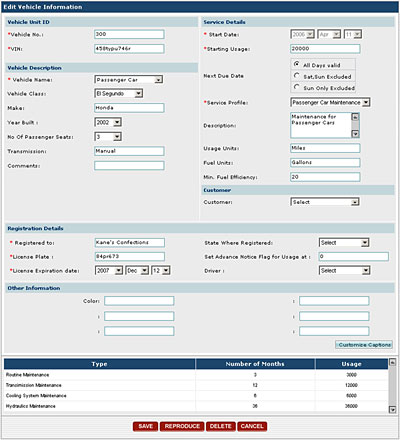The image size is (400, 440).
Task: Select the Hydraulics Maintenance row
Action: 196,406
